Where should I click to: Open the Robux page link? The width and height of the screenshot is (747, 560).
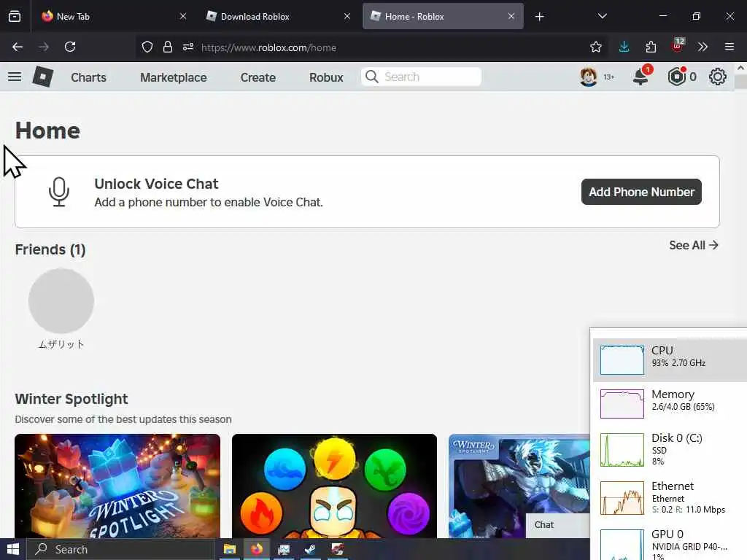click(x=326, y=77)
